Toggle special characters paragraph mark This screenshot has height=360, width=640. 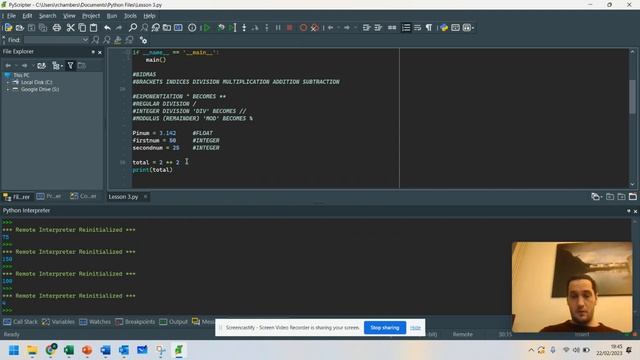(429, 28)
